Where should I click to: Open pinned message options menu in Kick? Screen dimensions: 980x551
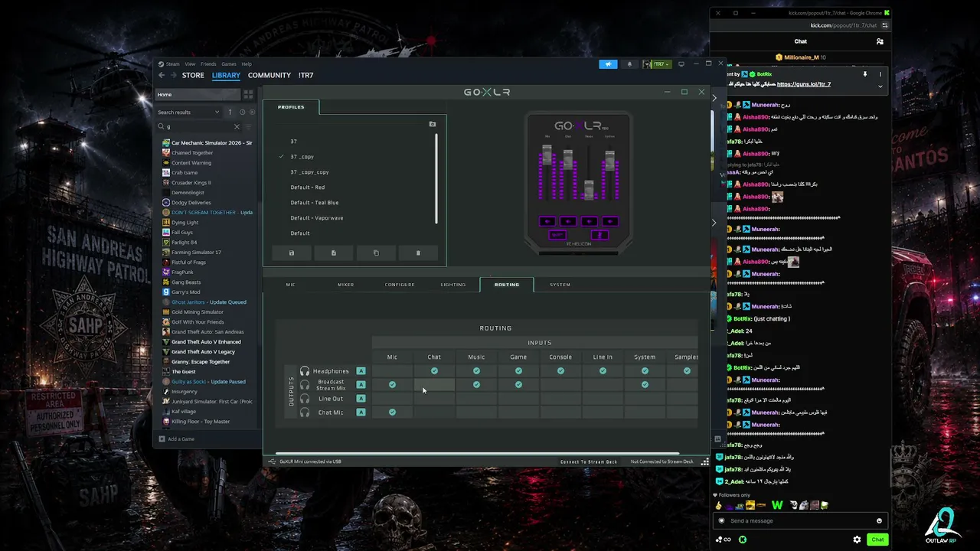tap(880, 74)
